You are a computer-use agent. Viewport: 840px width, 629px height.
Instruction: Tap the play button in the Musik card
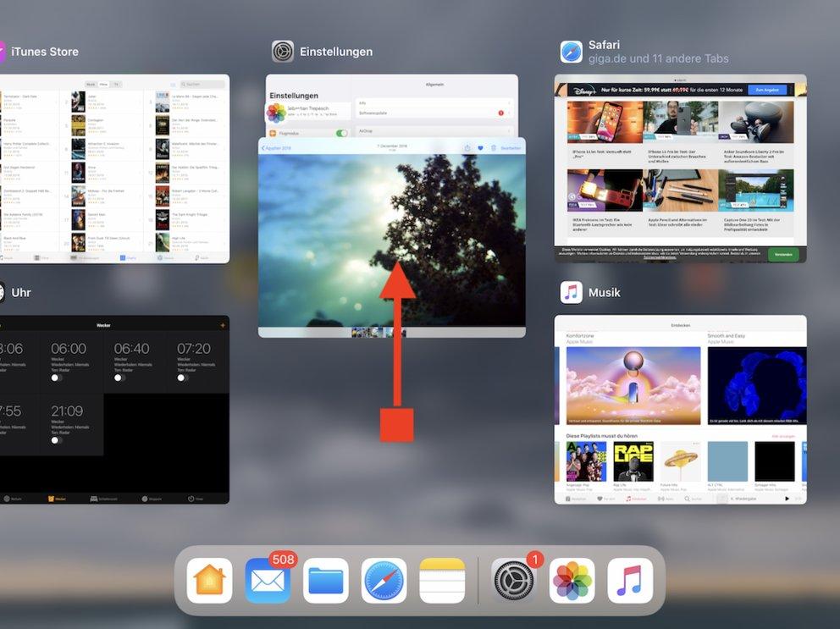pyautogui.click(x=787, y=499)
